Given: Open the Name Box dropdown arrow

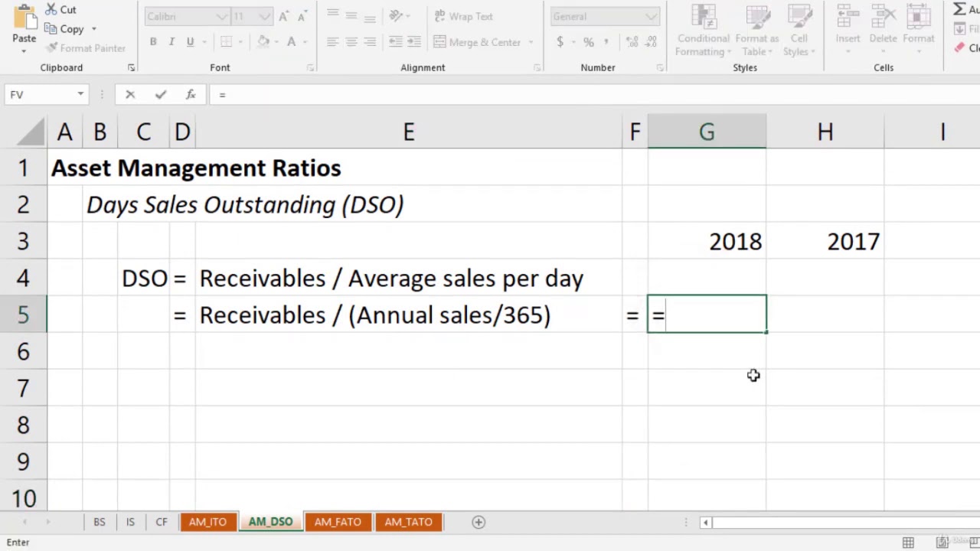Looking at the screenshot, I should click(x=80, y=94).
